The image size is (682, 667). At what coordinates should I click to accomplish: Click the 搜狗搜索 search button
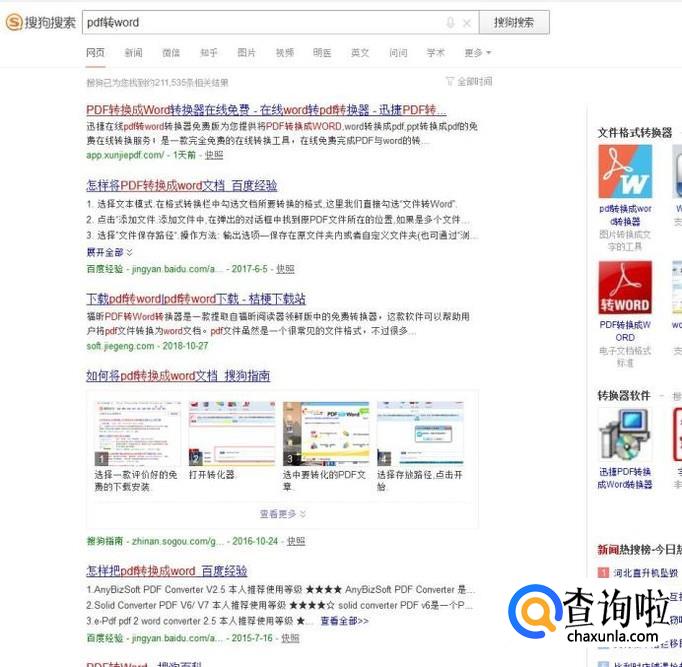pyautogui.click(x=514, y=22)
